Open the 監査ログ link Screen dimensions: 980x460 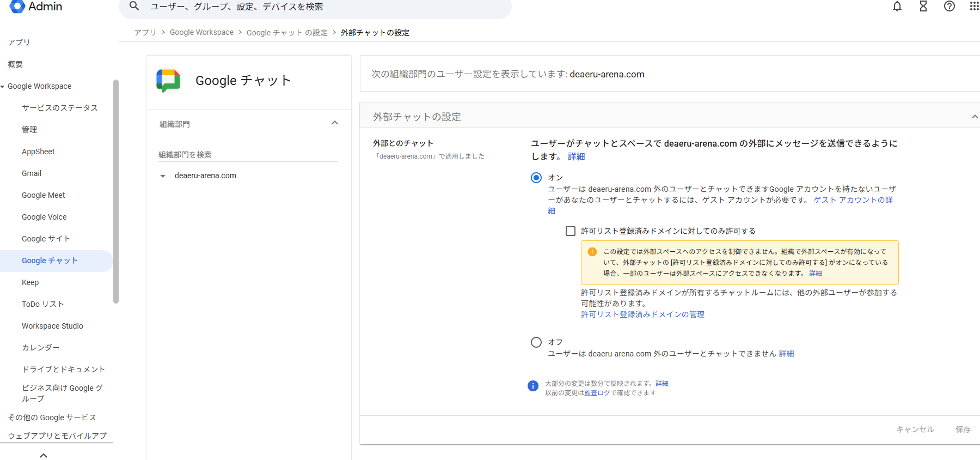(597, 393)
